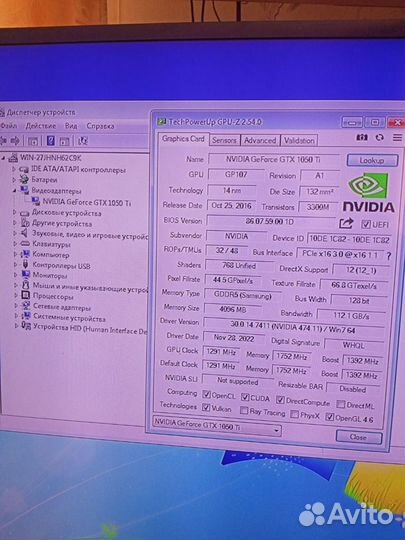Click the Процессоры icon
The height and width of the screenshot is (540, 405).
pos(25,295)
